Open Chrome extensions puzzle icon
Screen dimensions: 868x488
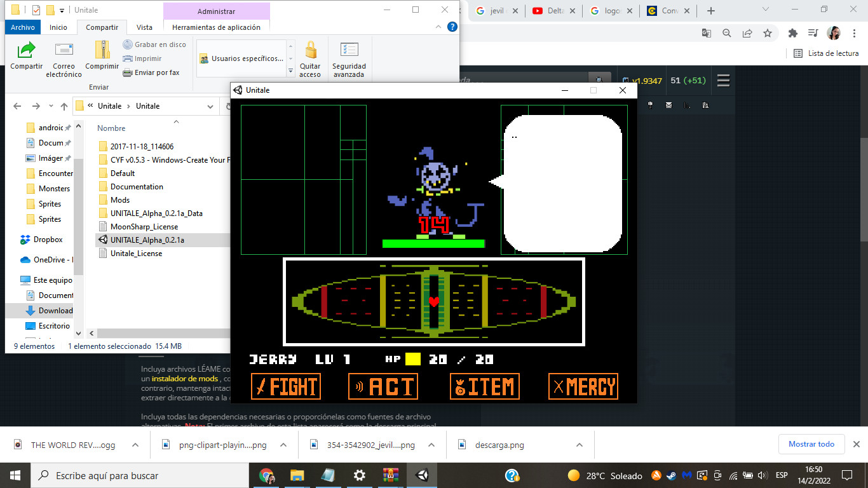coord(792,33)
